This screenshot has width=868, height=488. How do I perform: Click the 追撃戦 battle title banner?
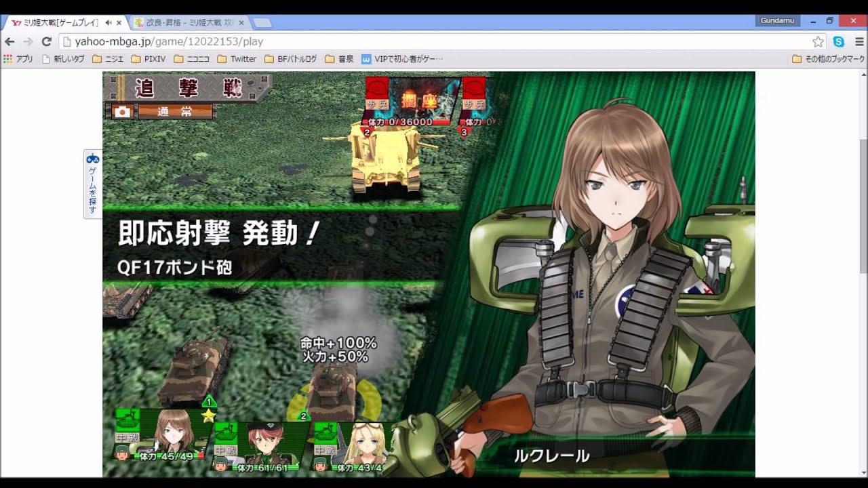click(x=187, y=88)
